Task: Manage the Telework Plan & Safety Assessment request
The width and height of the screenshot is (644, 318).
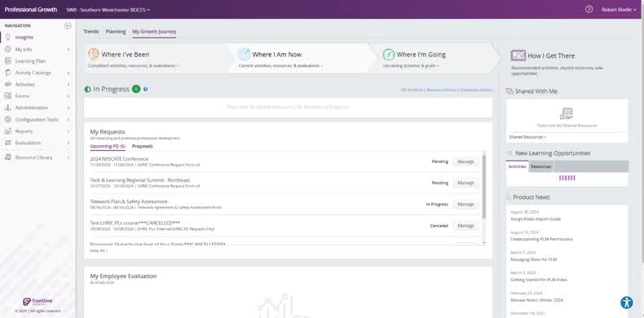Action: click(x=465, y=204)
